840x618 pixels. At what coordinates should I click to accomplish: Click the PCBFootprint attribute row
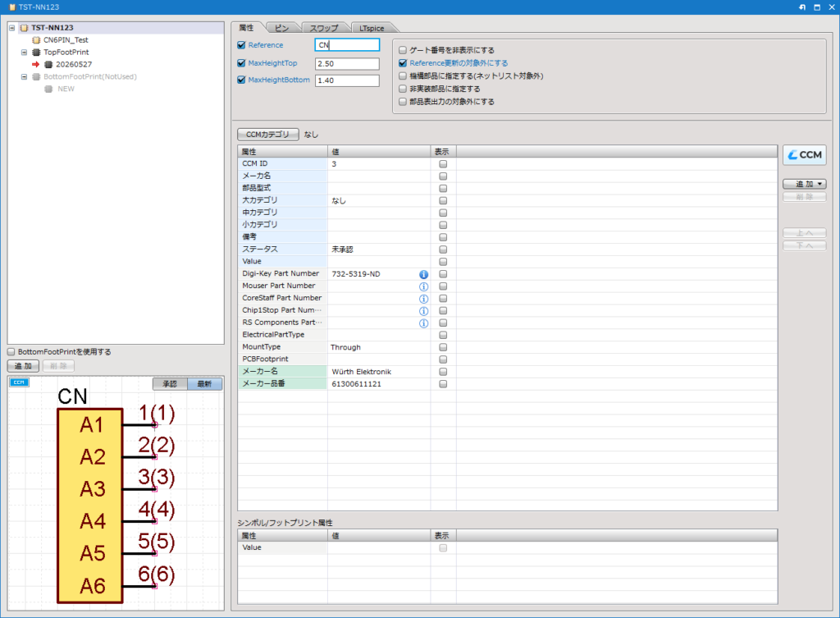(507, 359)
